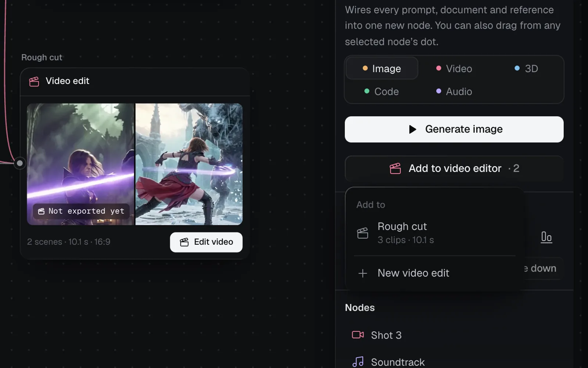This screenshot has height=368, width=588.
Task: Click the play triangle on Generate image
Action: click(413, 129)
